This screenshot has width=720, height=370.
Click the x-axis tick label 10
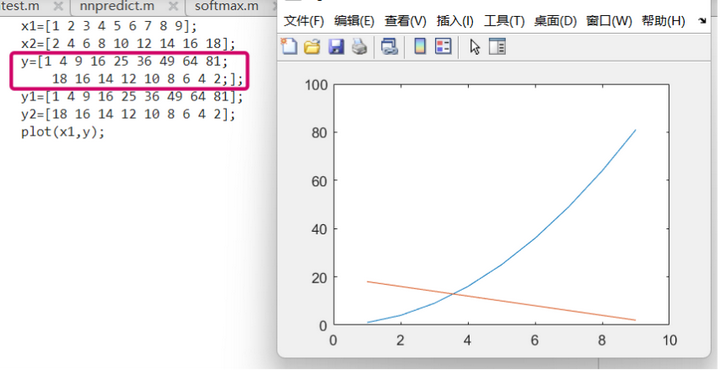point(669,340)
